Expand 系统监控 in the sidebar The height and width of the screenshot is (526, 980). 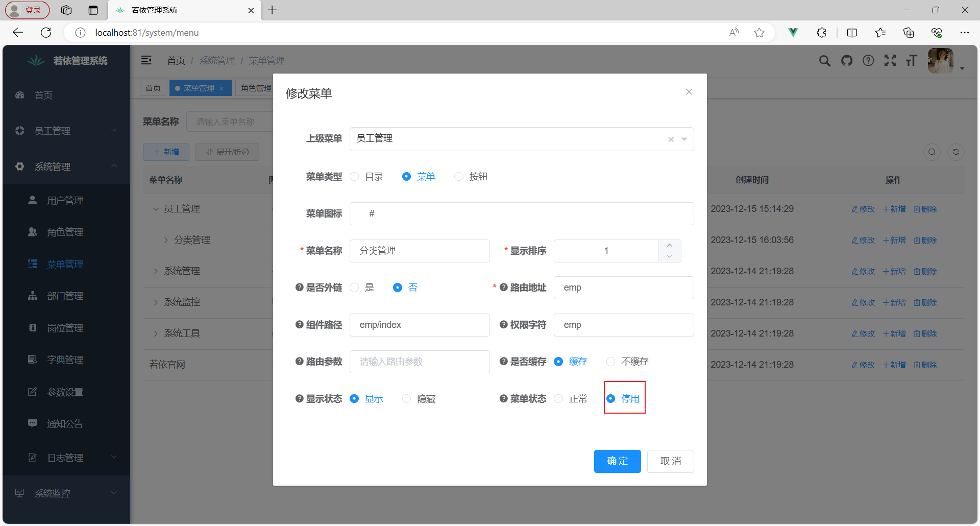[66, 493]
